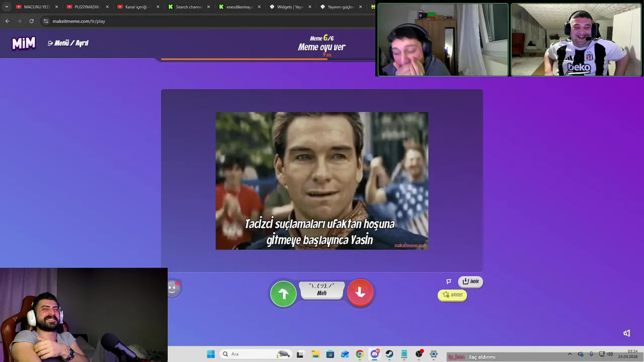The height and width of the screenshot is (362, 644).
Task: Open the network tray icon
Action: (602, 354)
